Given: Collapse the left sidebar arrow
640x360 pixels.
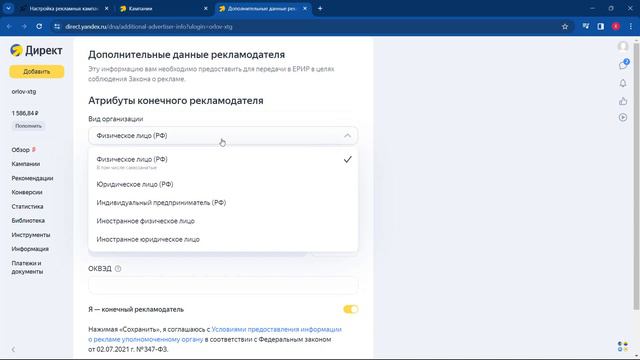Looking at the screenshot, I should click(13, 349).
